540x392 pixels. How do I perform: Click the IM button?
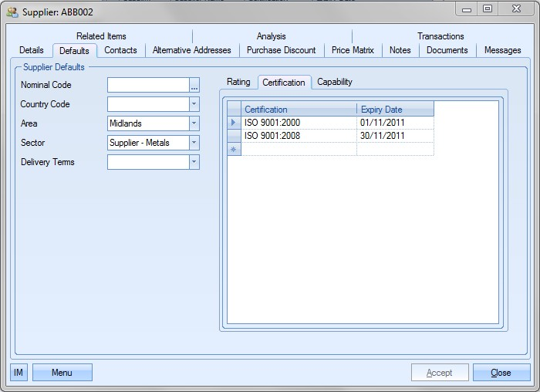19,373
